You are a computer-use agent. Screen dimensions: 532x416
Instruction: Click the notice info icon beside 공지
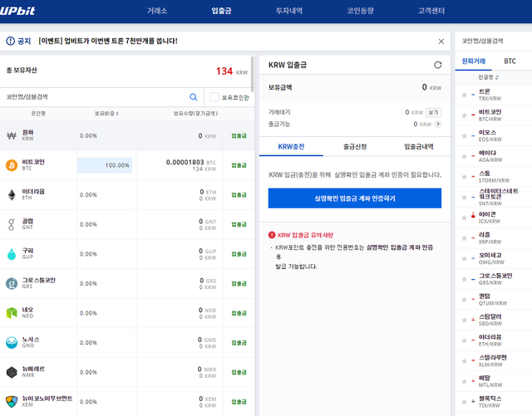pyautogui.click(x=11, y=41)
